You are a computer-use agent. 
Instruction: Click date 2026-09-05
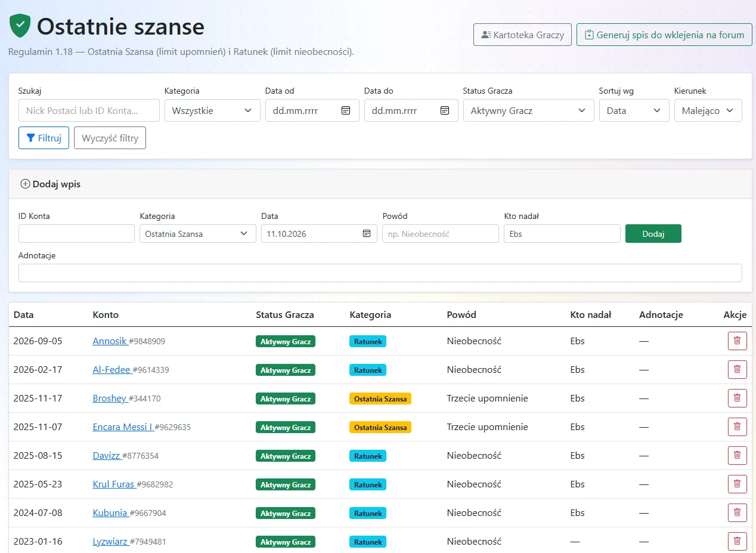tap(38, 341)
